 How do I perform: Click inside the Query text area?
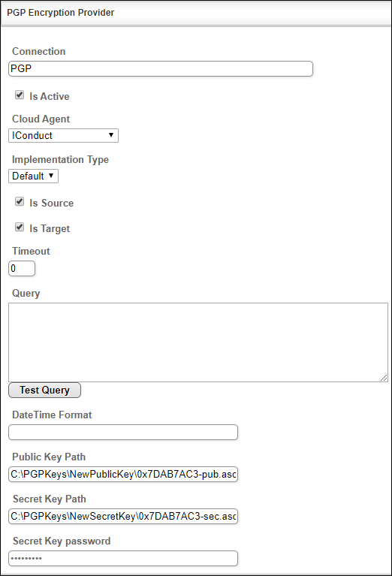click(198, 342)
